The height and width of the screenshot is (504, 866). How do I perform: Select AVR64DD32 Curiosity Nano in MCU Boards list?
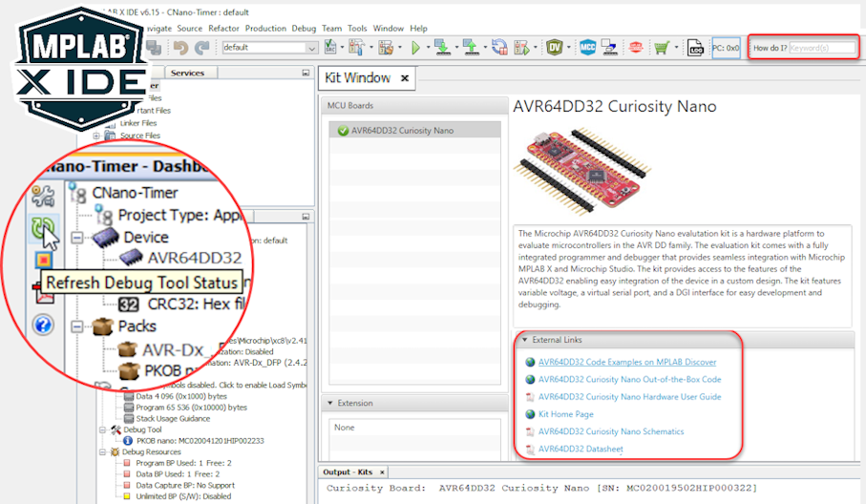[x=402, y=130]
